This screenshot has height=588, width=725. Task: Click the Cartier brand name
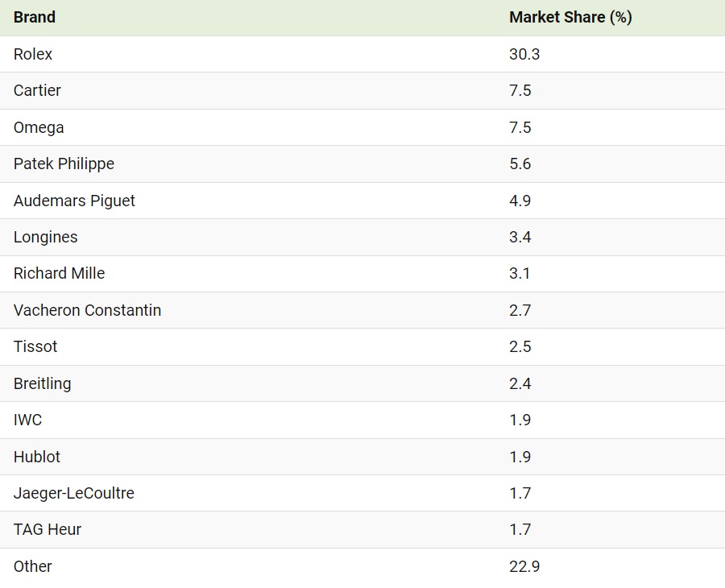click(x=37, y=90)
